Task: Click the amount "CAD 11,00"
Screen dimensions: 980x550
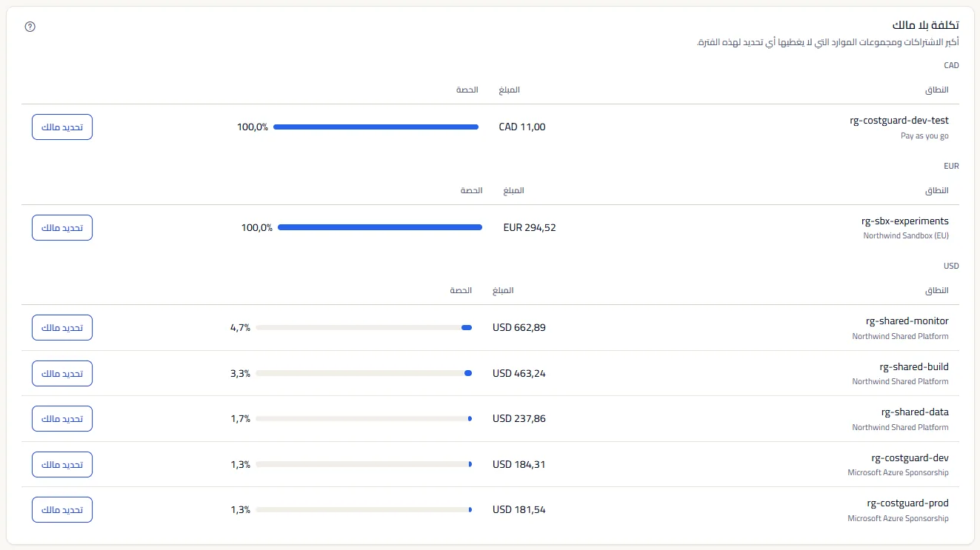Action: pos(522,127)
